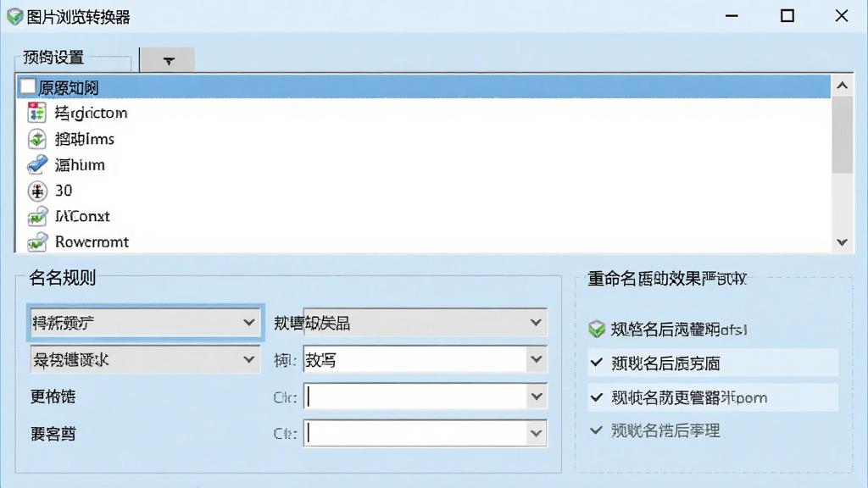Toggle the greyed last checkmark option

point(596,430)
